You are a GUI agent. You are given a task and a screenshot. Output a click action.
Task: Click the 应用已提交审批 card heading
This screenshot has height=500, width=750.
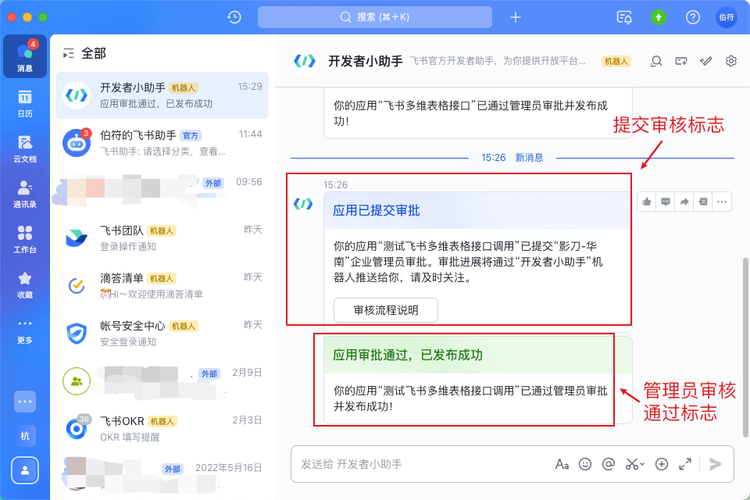tap(376, 211)
